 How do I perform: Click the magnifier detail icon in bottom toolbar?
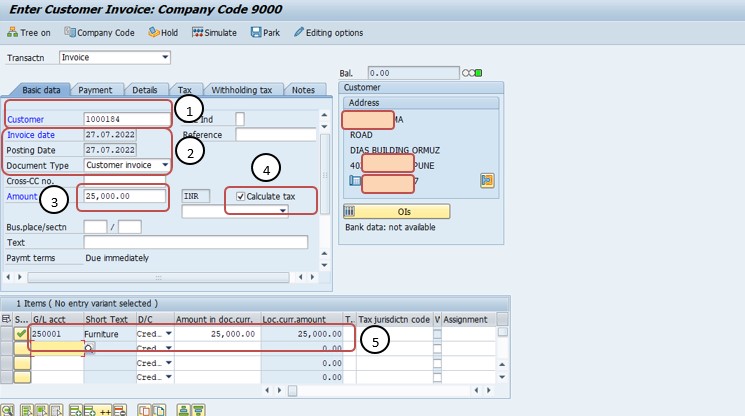[7, 410]
